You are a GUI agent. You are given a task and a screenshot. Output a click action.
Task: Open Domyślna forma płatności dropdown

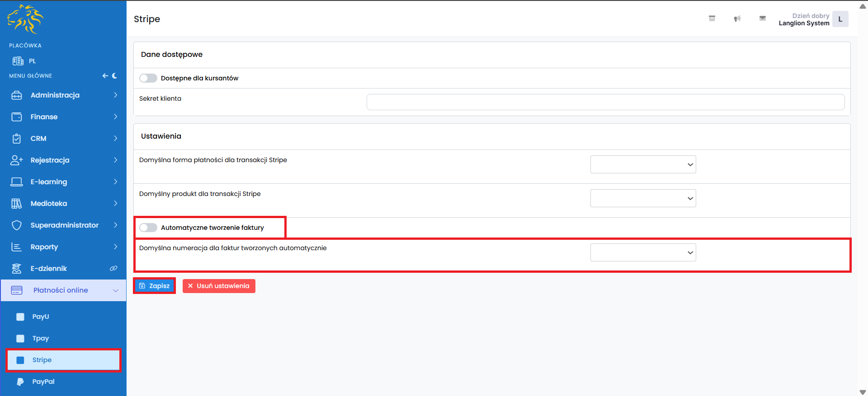tap(642, 164)
